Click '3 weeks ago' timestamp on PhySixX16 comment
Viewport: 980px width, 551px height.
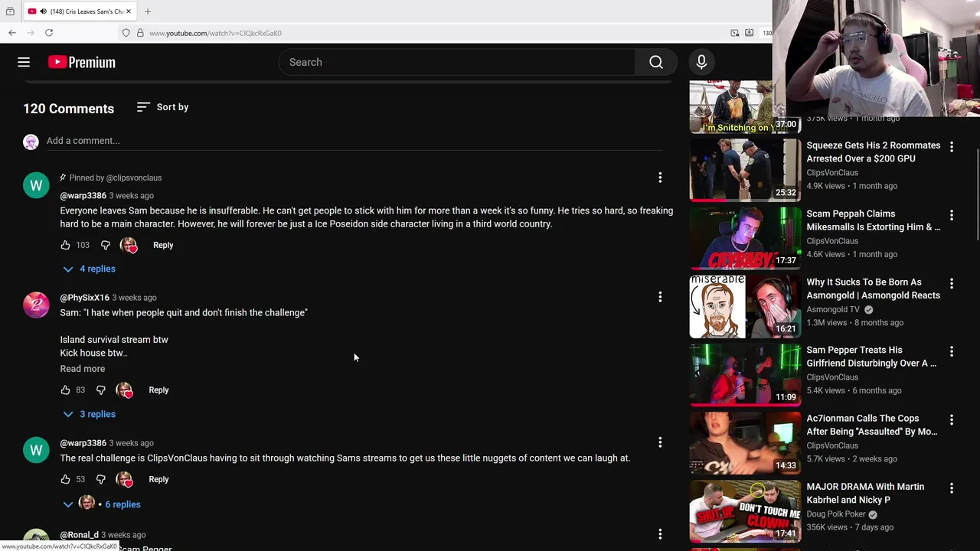tap(134, 298)
